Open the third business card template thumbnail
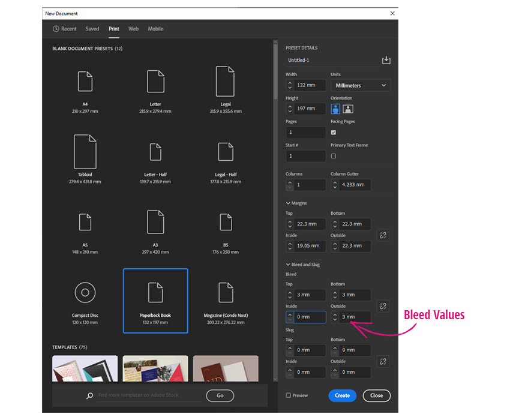 [x=226, y=368]
